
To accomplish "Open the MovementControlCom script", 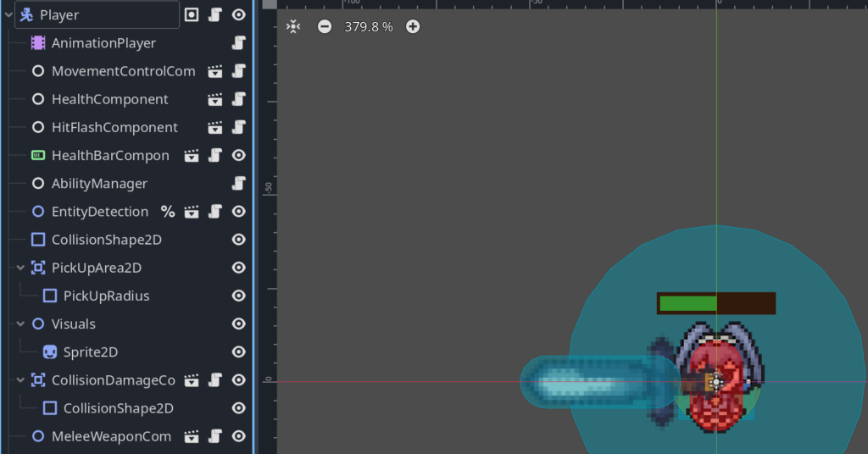I will (238, 71).
